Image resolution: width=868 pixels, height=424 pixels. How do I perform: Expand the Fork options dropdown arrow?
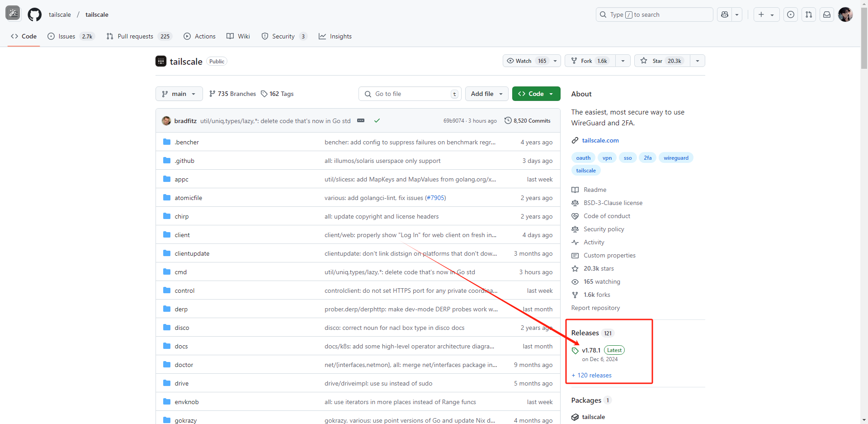point(623,61)
